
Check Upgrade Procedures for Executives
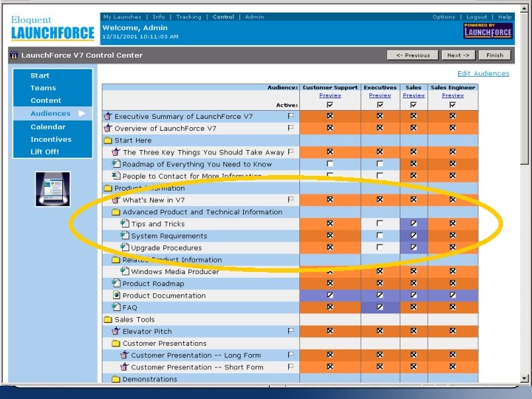point(380,248)
